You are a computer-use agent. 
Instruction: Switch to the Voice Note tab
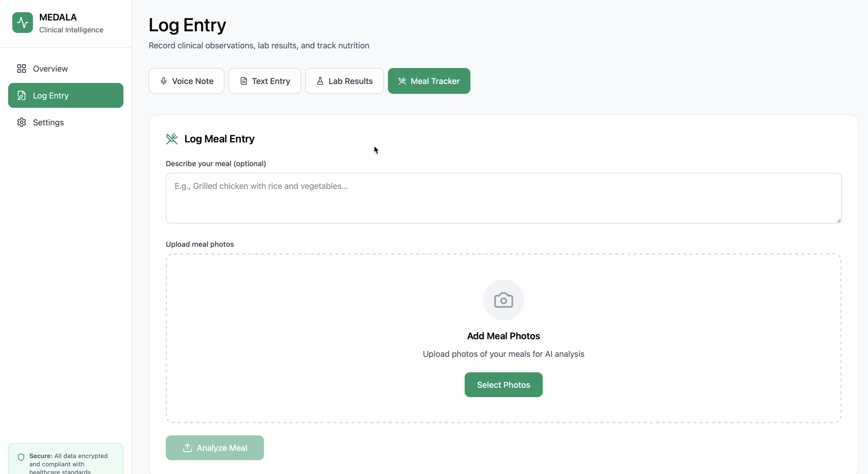point(186,81)
